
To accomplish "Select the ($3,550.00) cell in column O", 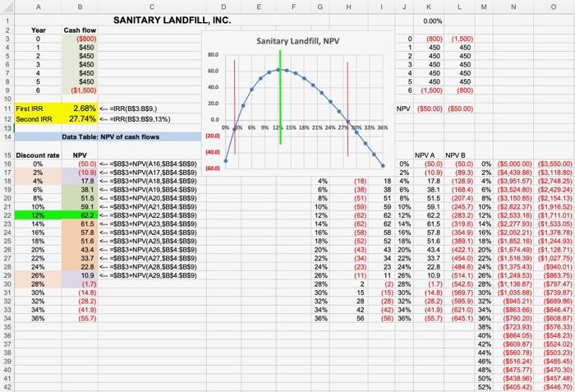I will tap(554, 164).
